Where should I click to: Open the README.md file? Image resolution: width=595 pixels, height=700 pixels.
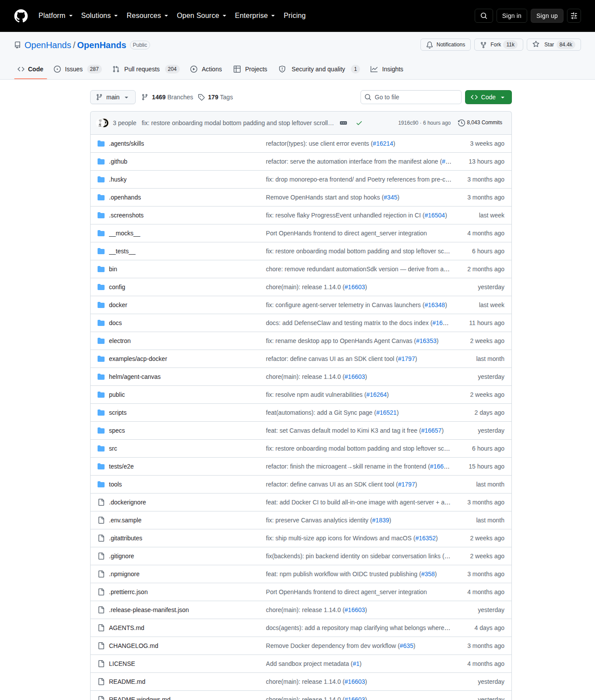point(127,682)
